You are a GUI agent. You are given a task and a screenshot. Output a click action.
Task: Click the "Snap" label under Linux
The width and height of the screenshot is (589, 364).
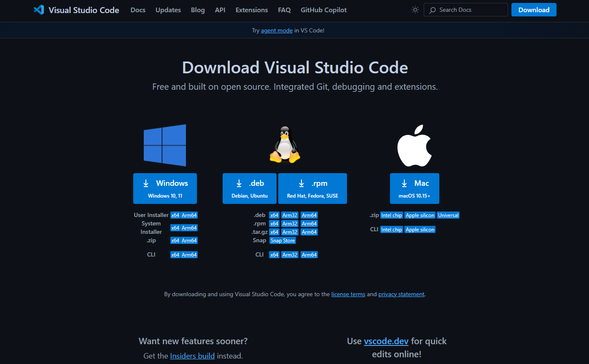(259, 241)
